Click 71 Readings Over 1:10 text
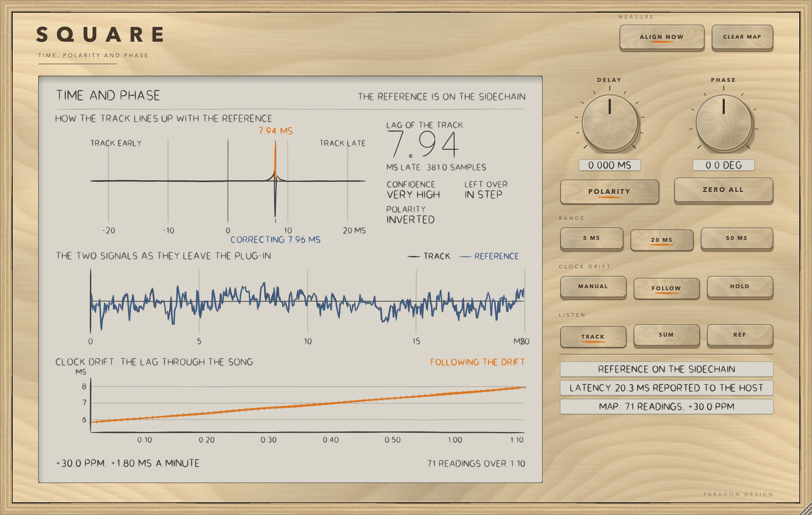This screenshot has width=812, height=515. tap(476, 463)
